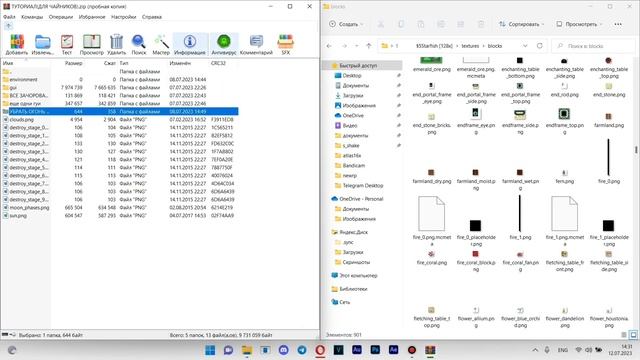
Task: Run the Тест archive test tool
Action: click(x=67, y=44)
